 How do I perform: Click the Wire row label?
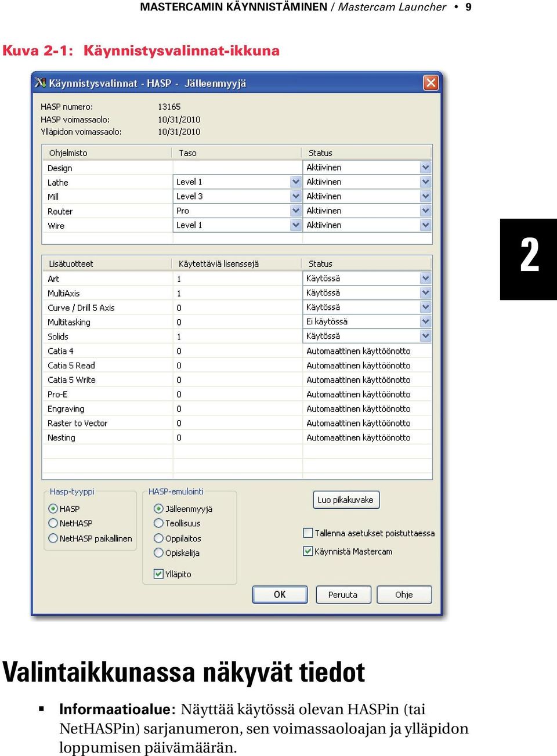pyautogui.click(x=56, y=226)
